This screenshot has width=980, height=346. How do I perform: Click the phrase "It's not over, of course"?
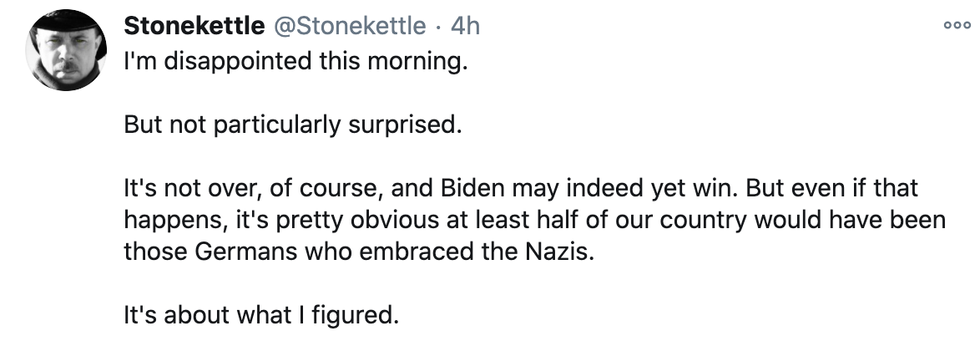point(250,188)
